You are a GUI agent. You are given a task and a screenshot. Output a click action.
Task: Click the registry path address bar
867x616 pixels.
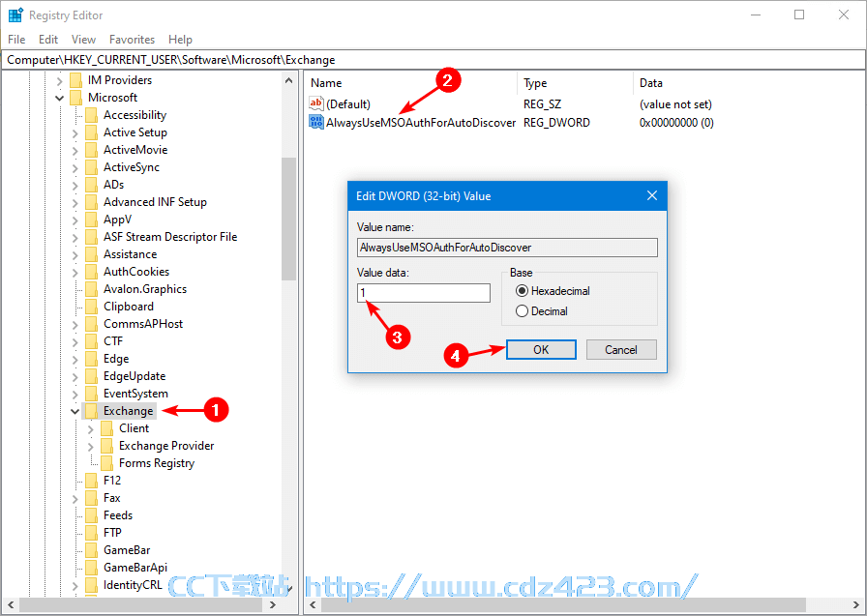(433, 60)
